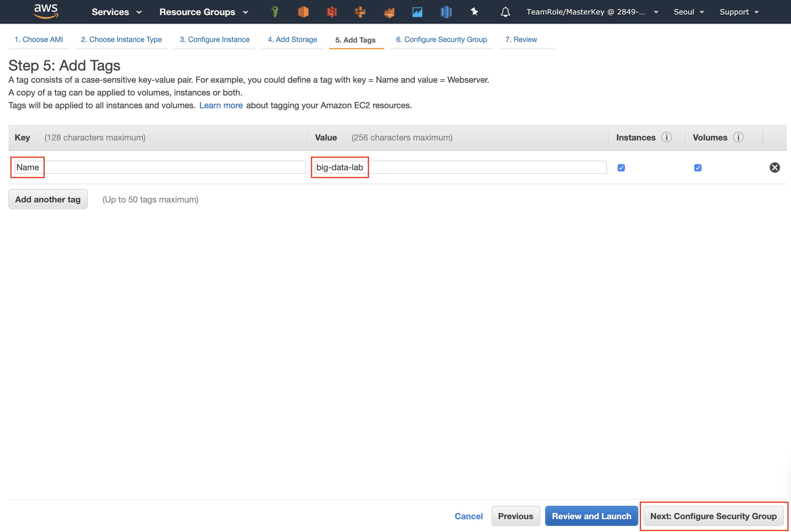Click the orange EC2 service shortcut icon
791x532 pixels.
[x=303, y=12]
